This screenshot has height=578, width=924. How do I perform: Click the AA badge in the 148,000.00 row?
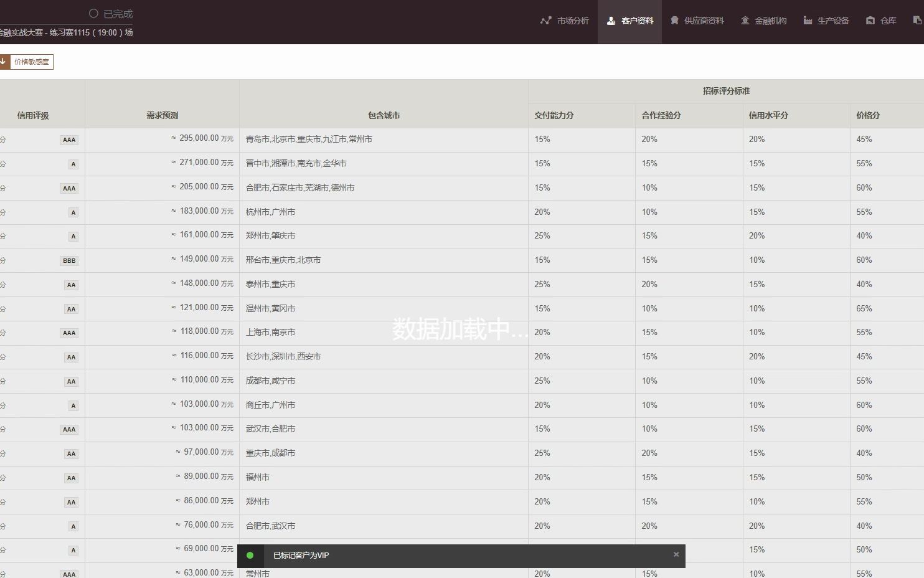click(x=71, y=285)
